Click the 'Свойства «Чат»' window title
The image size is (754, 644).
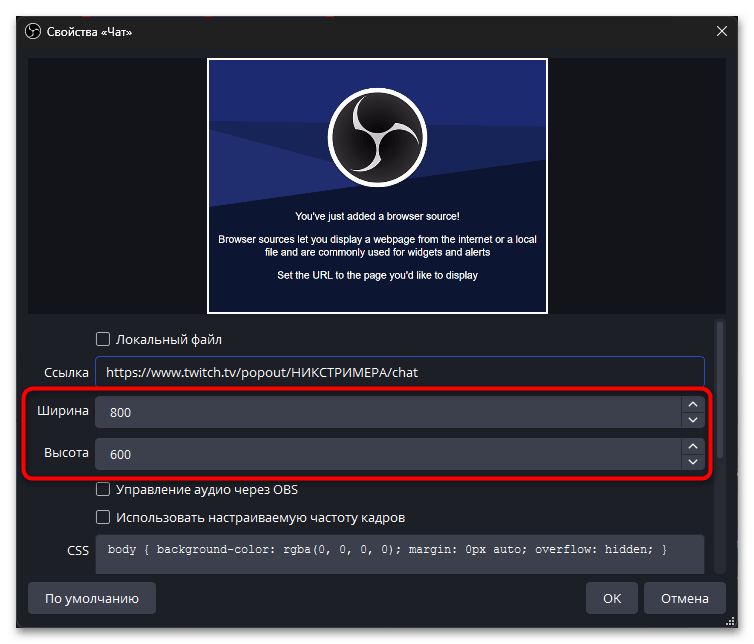pos(89,32)
